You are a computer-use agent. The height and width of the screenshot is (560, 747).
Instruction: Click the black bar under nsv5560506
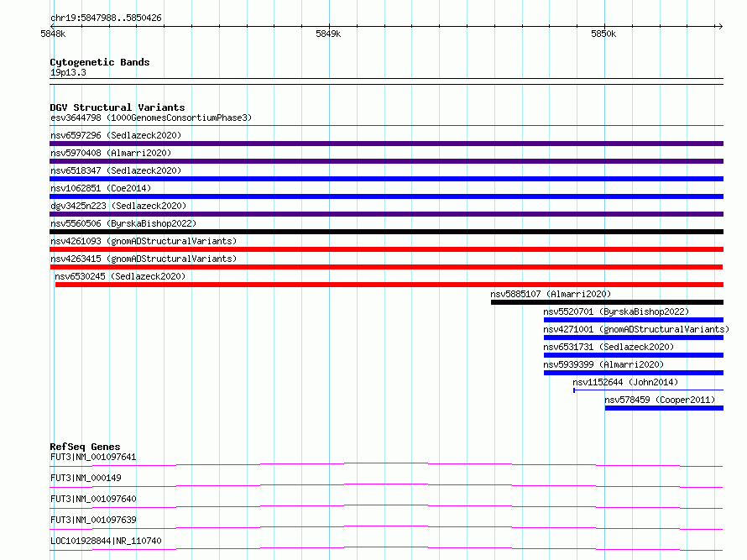tap(386, 232)
